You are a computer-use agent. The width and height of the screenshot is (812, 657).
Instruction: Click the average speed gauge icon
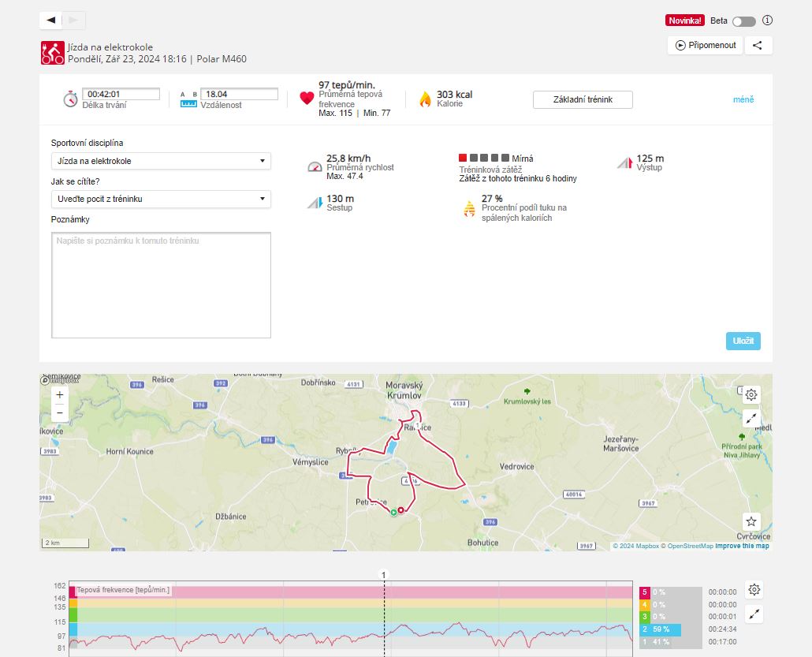315,167
